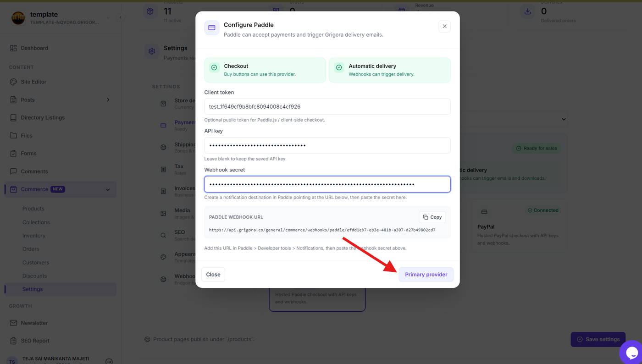Screen dimensions: 642x364
Task: Copy the Paddle webhook URL
Action: (x=432, y=217)
